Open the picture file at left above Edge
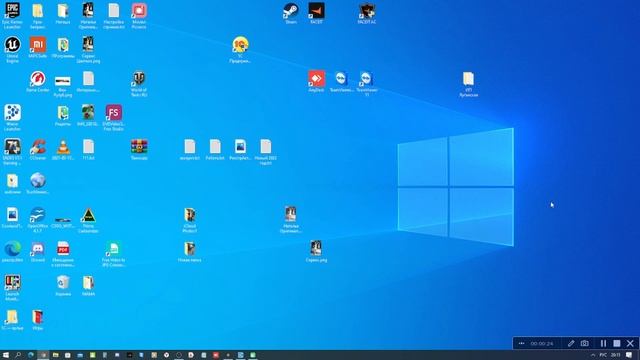640x360 pixels. click(12, 217)
